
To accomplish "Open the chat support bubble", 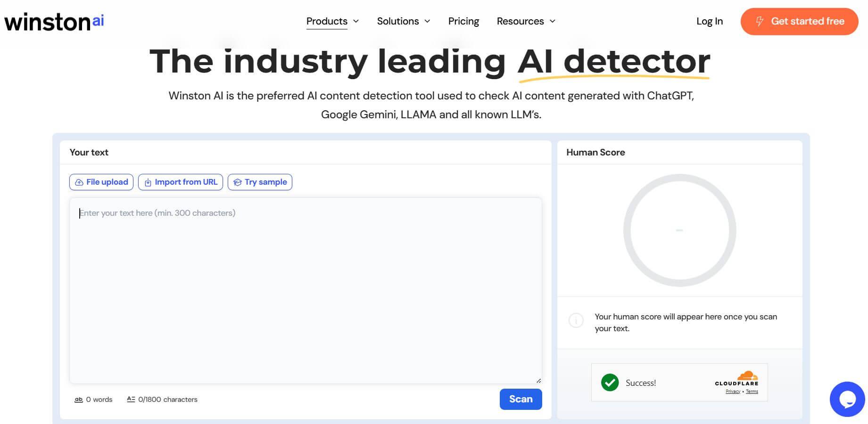I will point(847,399).
